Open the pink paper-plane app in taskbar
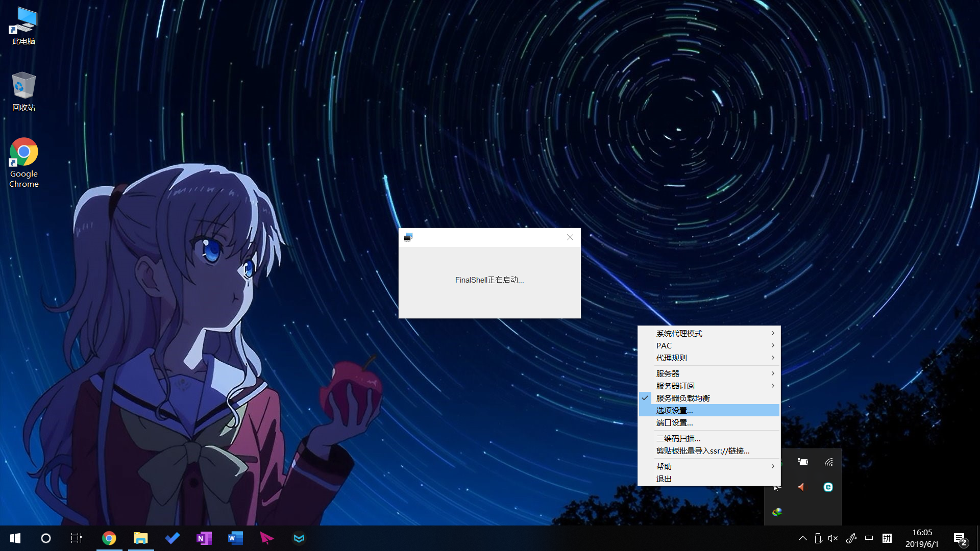This screenshot has height=551, width=980. coord(267,538)
